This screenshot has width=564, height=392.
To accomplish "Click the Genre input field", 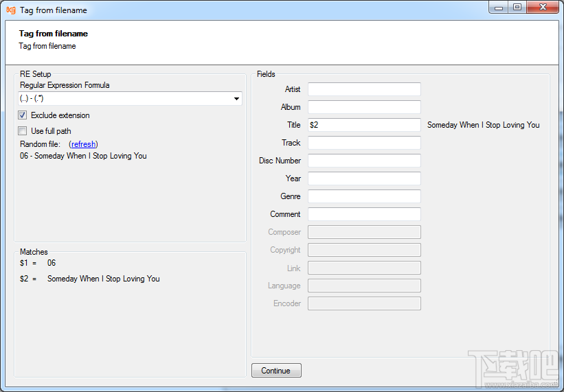I will pos(364,196).
